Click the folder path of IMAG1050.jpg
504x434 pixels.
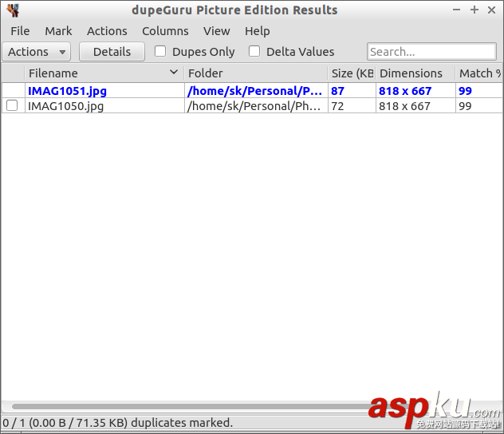pos(254,106)
